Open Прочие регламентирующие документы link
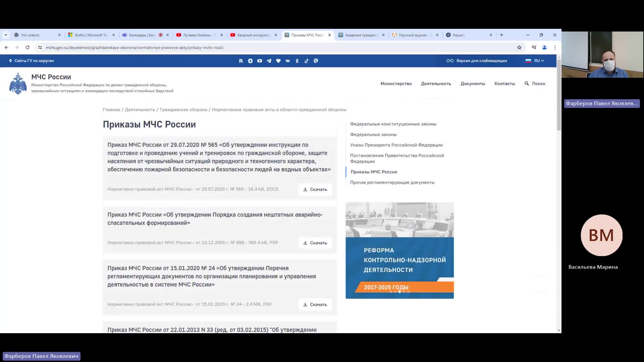Screen dimensions: 644x362 point(392,182)
